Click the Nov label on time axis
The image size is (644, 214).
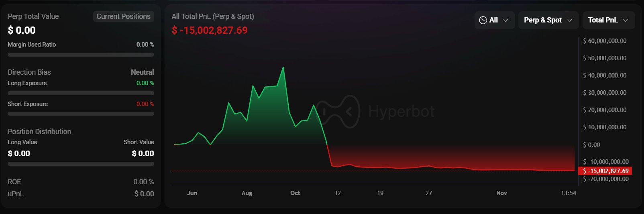tap(501, 193)
